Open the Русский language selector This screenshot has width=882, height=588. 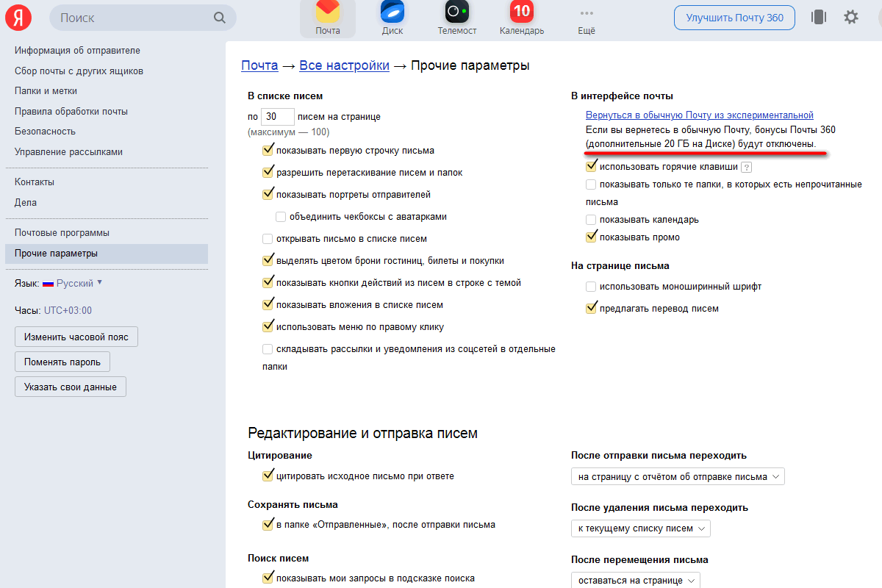[x=73, y=282]
